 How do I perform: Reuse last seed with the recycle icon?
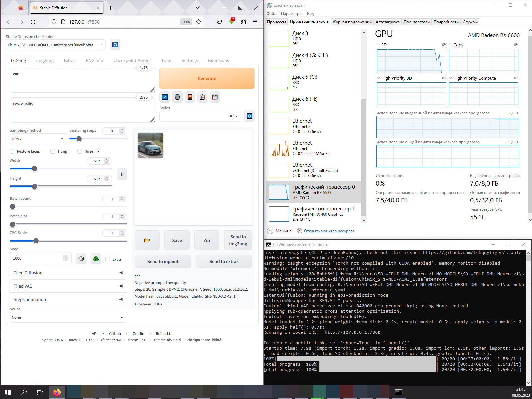[x=96, y=258]
